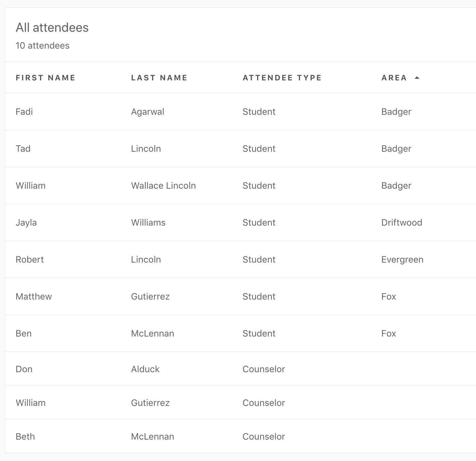This screenshot has width=476, height=461.
Task: Click the Wallace Lincoln last name cell
Action: pos(163,186)
